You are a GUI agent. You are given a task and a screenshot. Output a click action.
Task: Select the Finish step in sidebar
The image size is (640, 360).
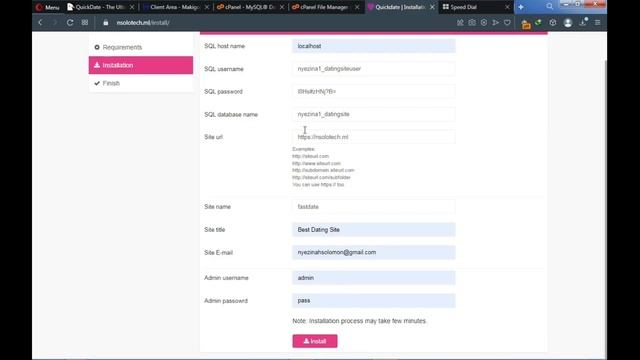click(x=141, y=83)
